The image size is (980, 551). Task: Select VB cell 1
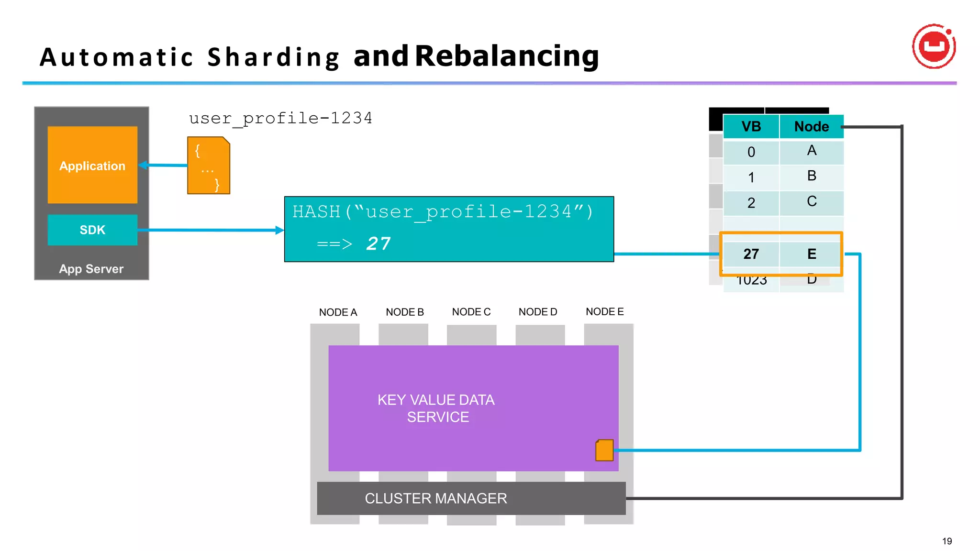click(751, 177)
